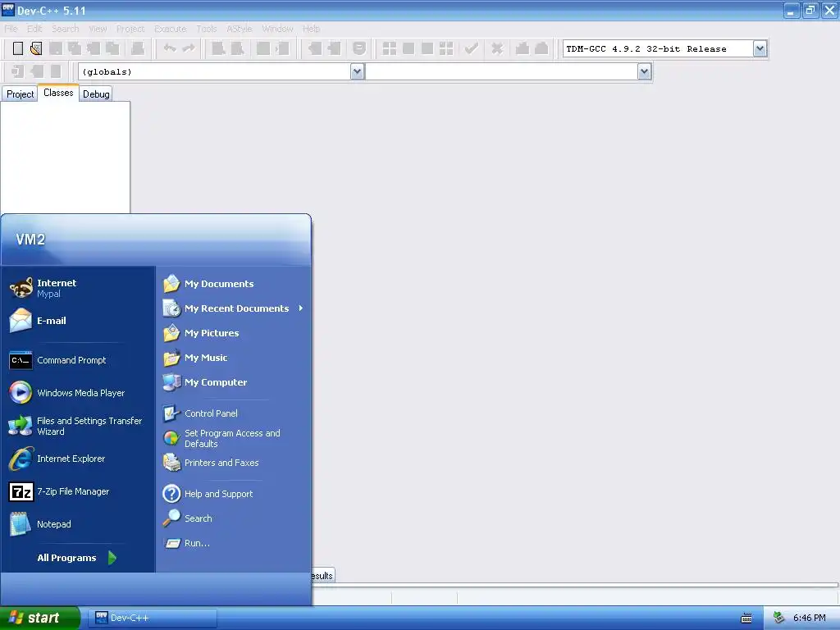840x630 pixels.
Task: Open My Computer
Action: pos(234,382)
